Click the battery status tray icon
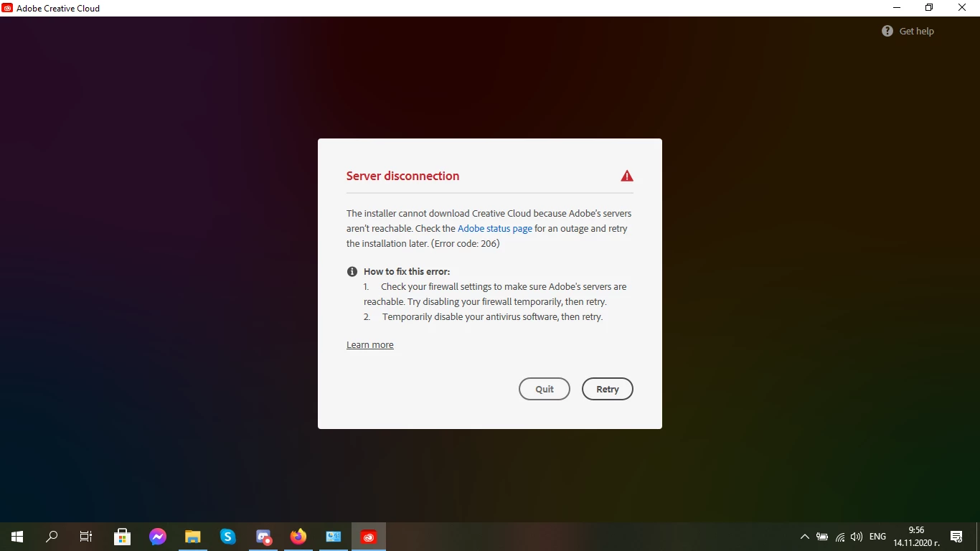The image size is (980, 551). coord(822,537)
